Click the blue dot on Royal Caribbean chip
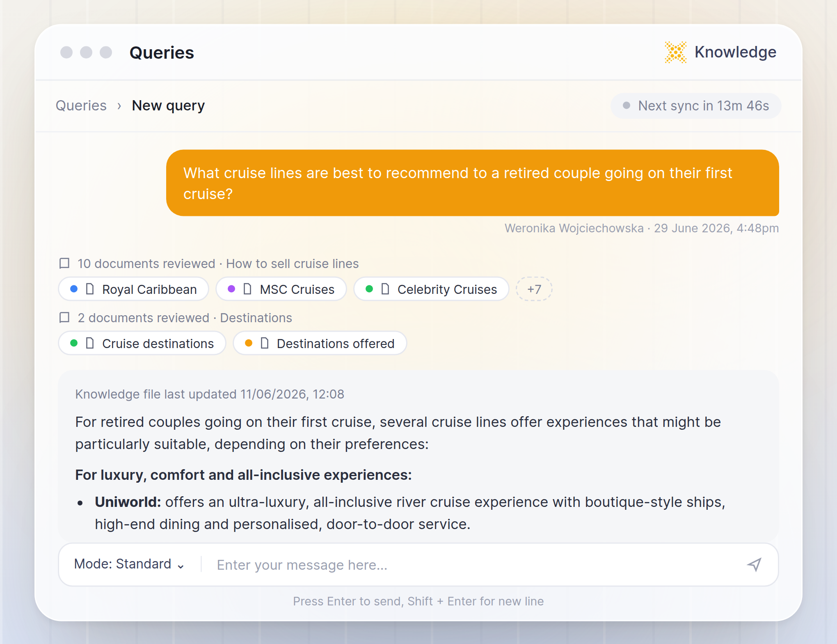This screenshot has width=837, height=644. pos(74,289)
